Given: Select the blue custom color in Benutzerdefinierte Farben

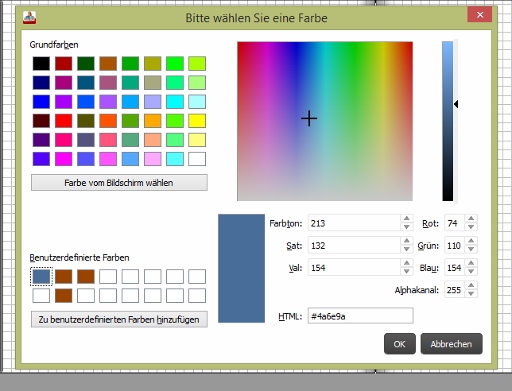Looking at the screenshot, I should pos(41,277).
